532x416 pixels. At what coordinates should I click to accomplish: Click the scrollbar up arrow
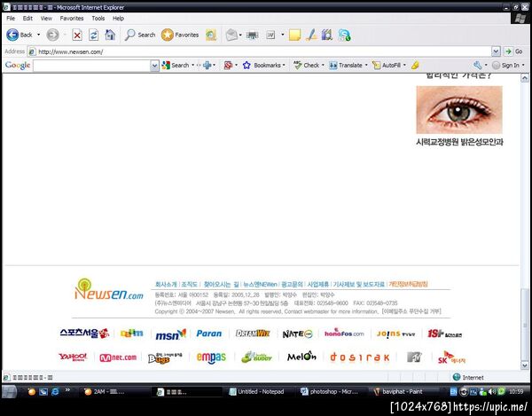point(525,78)
